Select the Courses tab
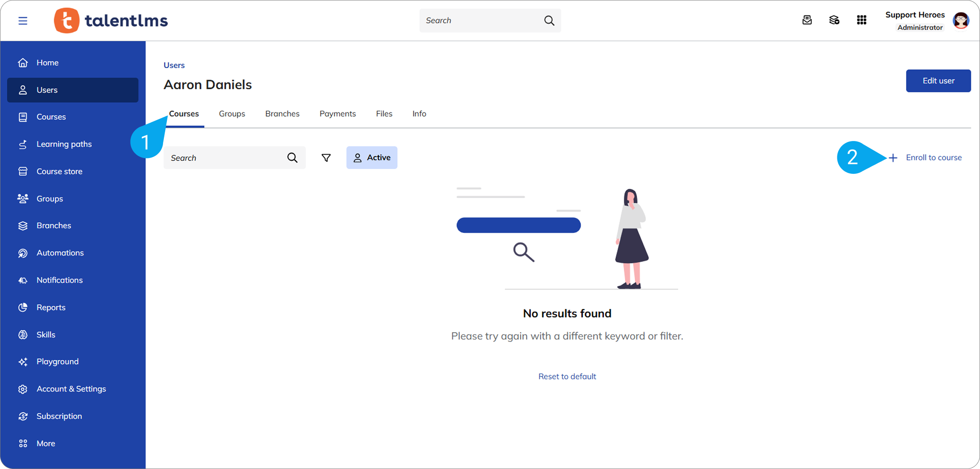This screenshot has height=469, width=980. (184, 114)
